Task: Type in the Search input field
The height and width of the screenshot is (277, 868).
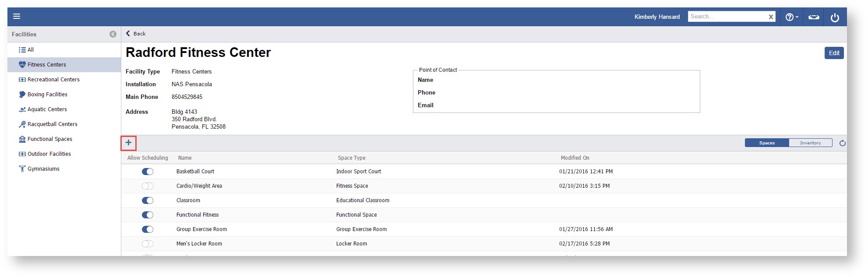Action: click(727, 17)
